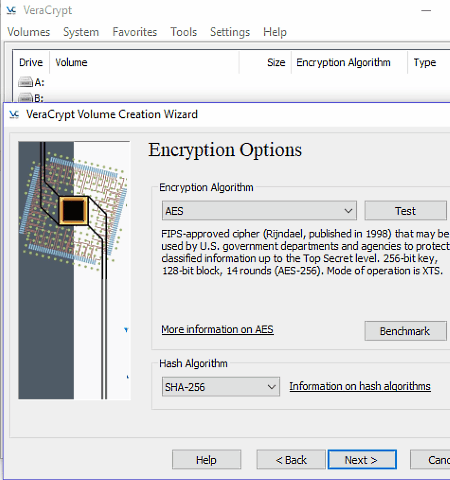Sort by Encryption Algorithm column header
Viewport: 450px width, 480px height.
click(349, 62)
